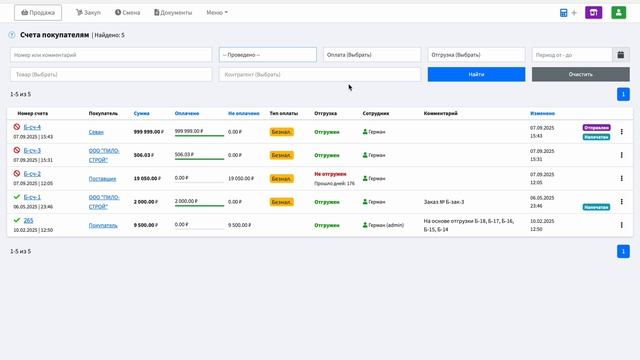The height and width of the screenshot is (360, 640).
Task: Click the not-posted icon for Б-сч-3
Action: [x=17, y=150]
